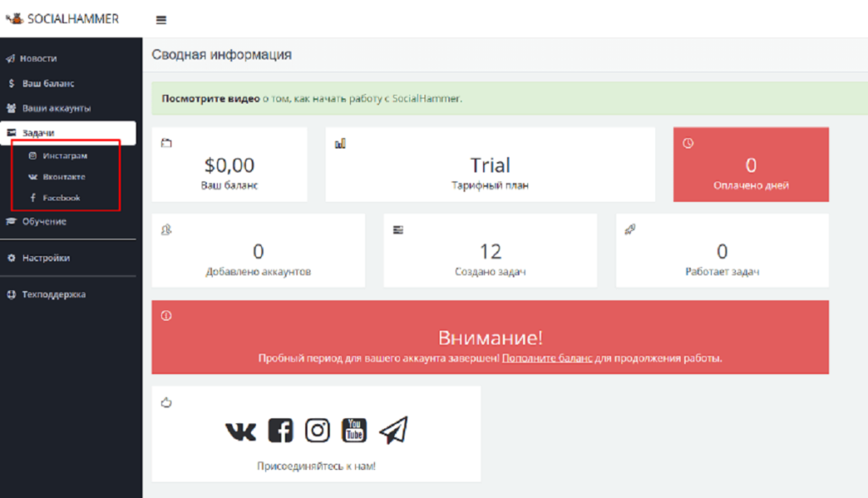Open Новости in the sidebar
The width and height of the screenshot is (868, 498).
pyautogui.click(x=39, y=59)
